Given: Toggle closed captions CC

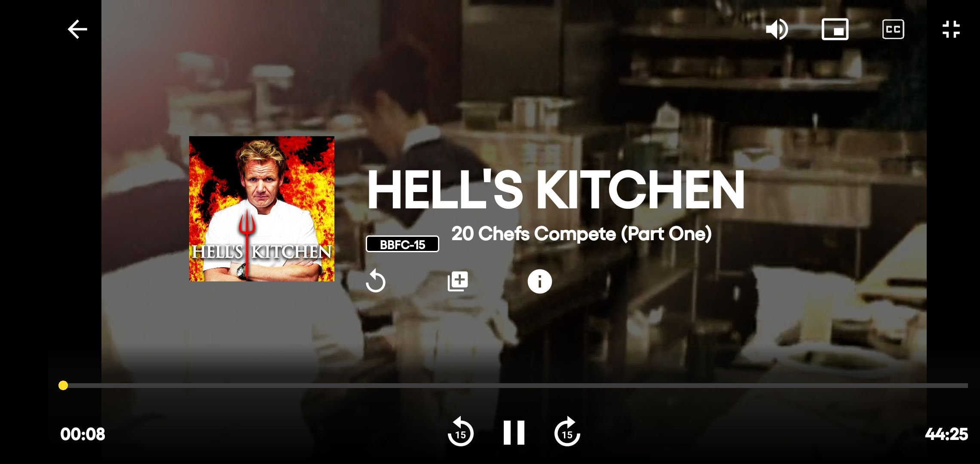Looking at the screenshot, I should 893,29.
